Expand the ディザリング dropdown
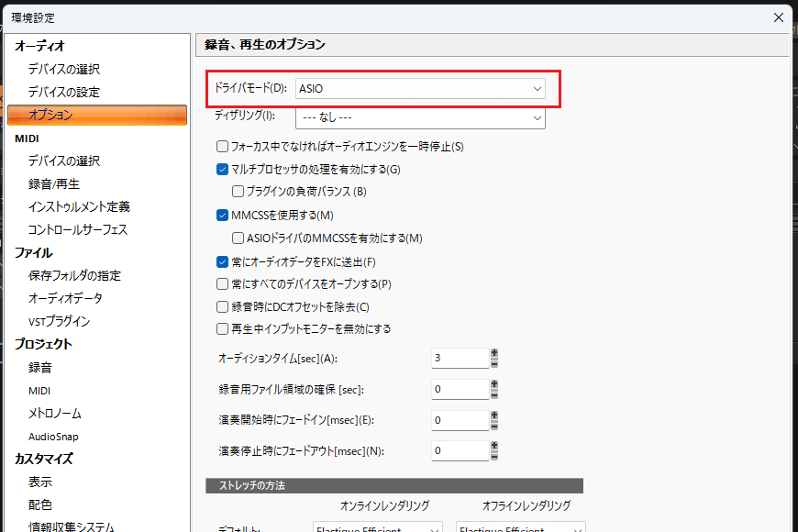This screenshot has width=798, height=532. click(x=420, y=117)
